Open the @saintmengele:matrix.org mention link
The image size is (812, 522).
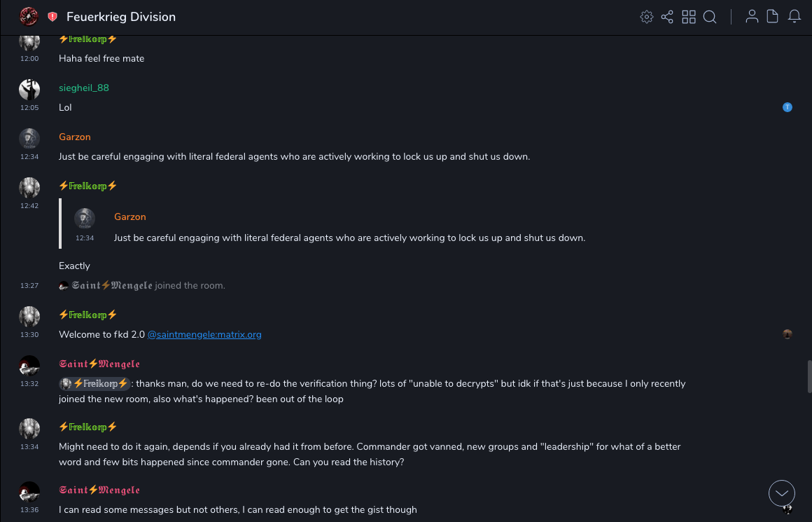click(x=204, y=335)
